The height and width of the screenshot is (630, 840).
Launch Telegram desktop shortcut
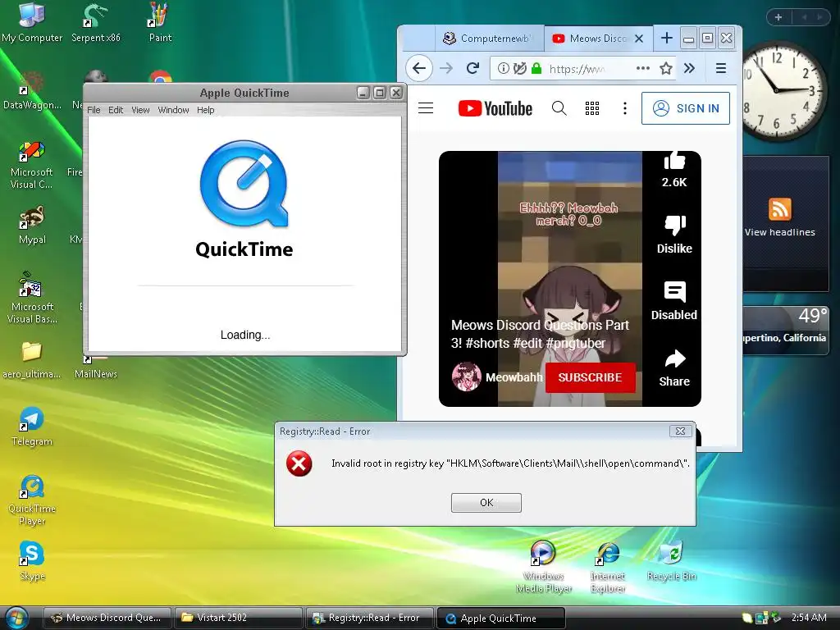pyautogui.click(x=32, y=427)
